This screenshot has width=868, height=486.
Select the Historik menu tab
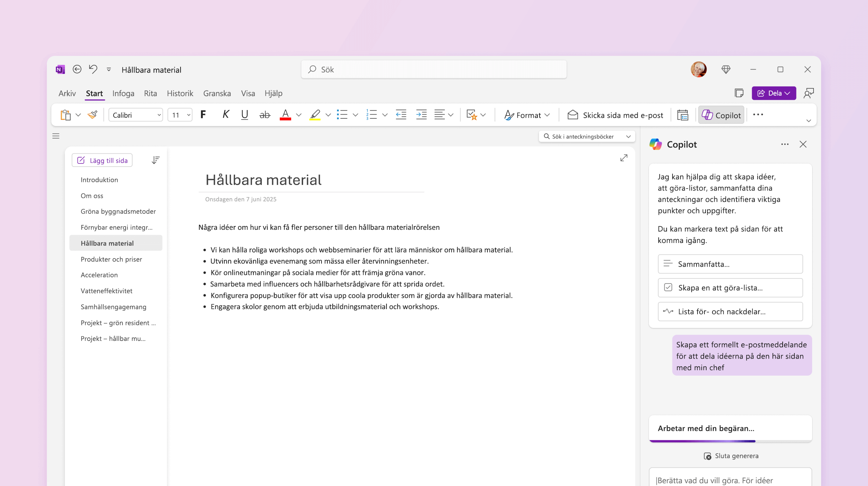180,93
